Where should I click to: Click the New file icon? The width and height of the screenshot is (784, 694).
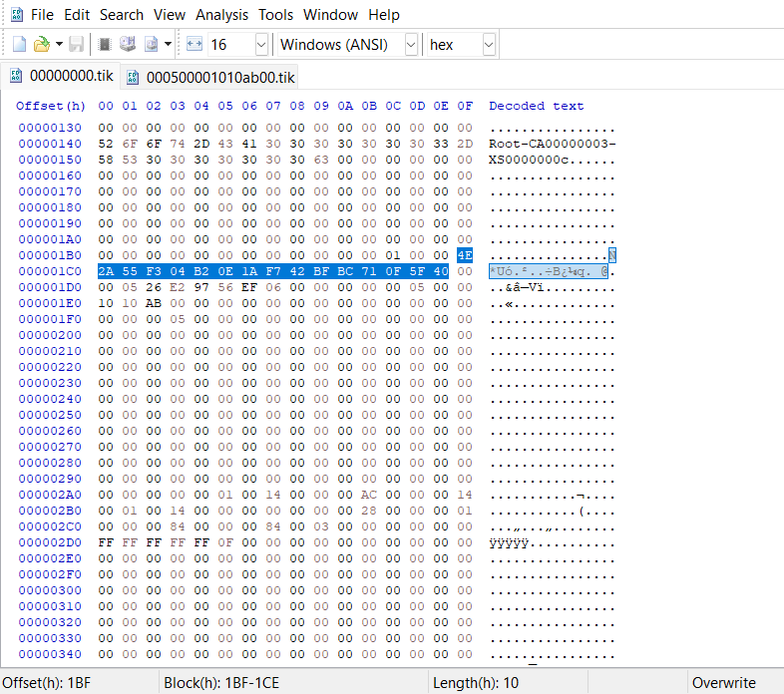[19, 45]
